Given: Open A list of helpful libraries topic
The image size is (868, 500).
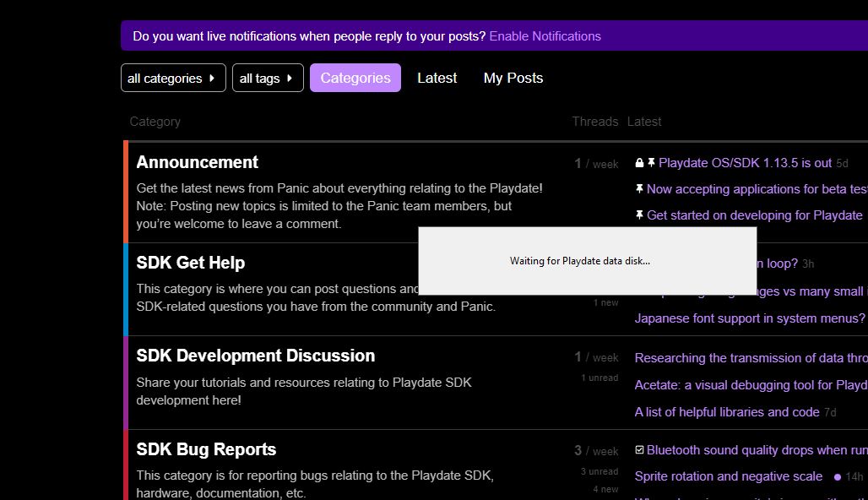Looking at the screenshot, I should 727,412.
